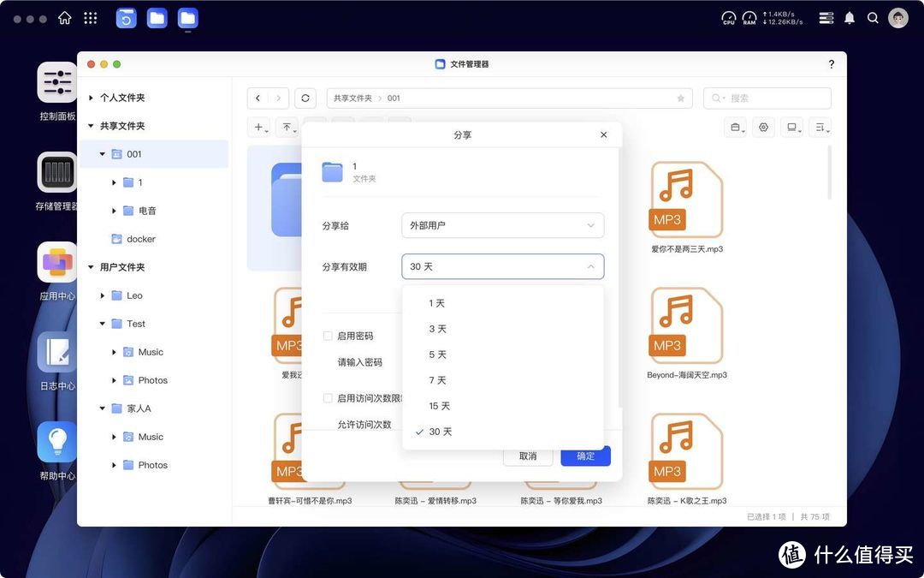Confirm sharing with the 确定 button
The width and height of the screenshot is (924, 578).
click(x=585, y=456)
